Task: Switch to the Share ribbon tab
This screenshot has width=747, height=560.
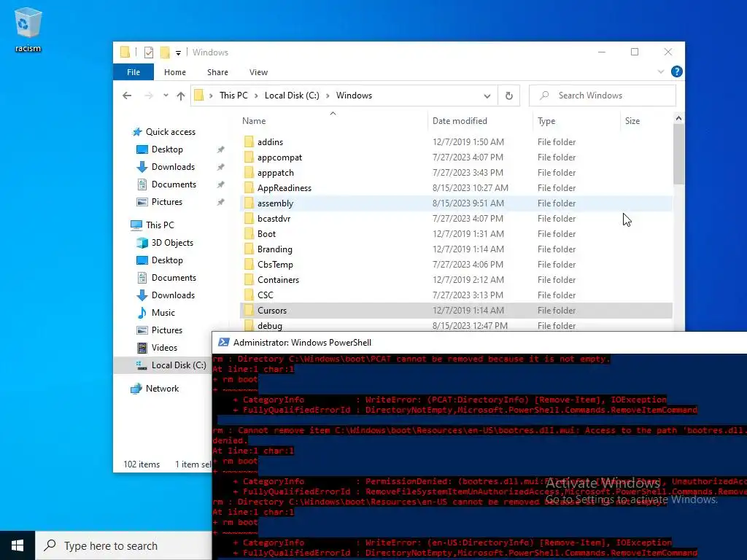Action: (x=217, y=72)
